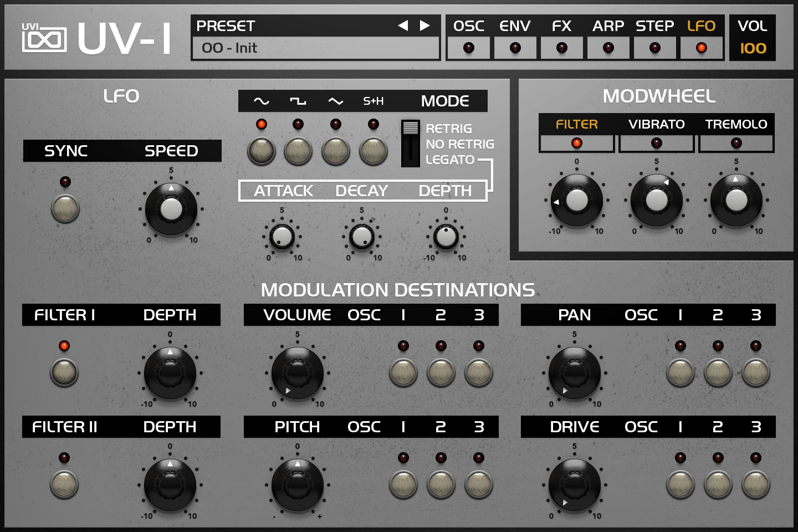Select triangle waveform button for LFO
The width and height of the screenshot is (798, 532).
coord(336,151)
